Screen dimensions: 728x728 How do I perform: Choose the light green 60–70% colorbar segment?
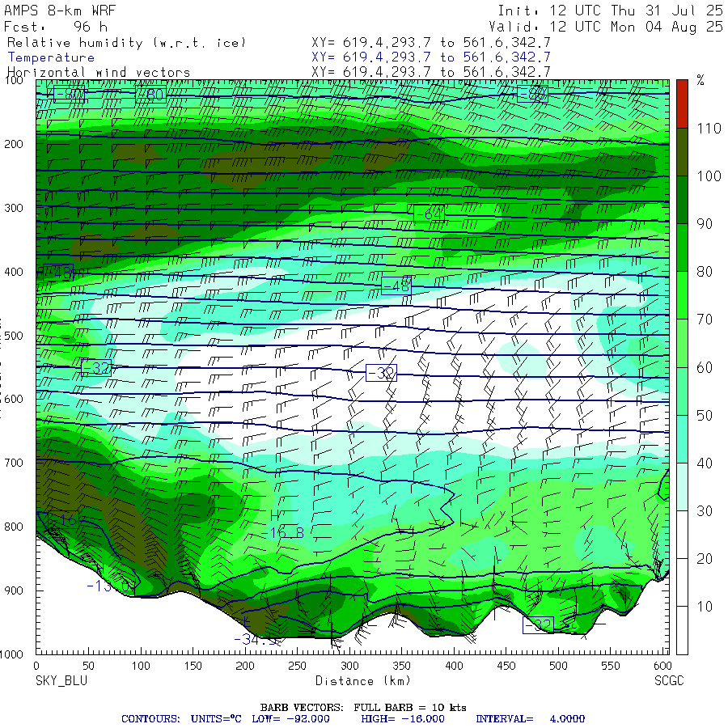coord(682,343)
